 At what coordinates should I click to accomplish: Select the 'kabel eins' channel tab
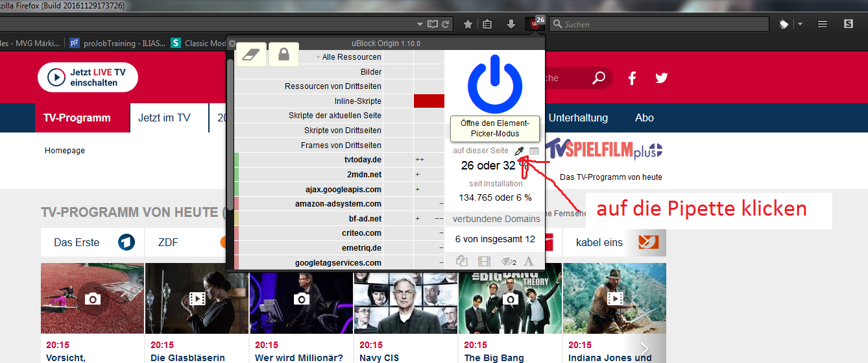(614, 242)
